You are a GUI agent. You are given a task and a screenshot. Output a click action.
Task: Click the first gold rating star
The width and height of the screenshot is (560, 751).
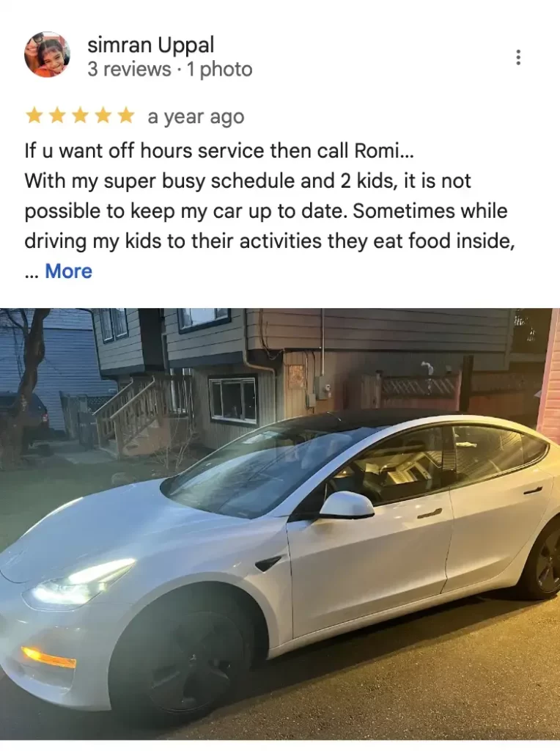coord(34,116)
